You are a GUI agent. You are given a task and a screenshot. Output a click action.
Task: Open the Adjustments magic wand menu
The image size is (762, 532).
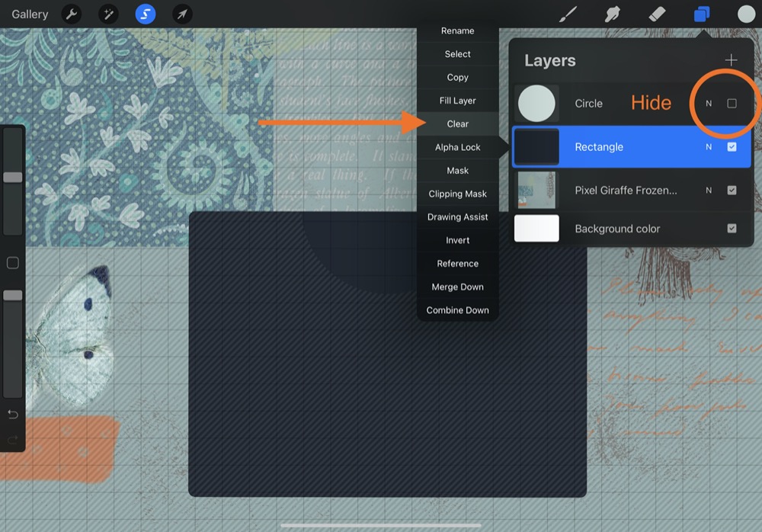(x=108, y=14)
